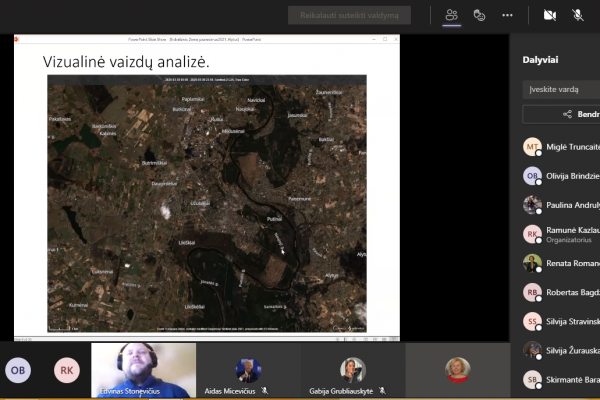The height and width of the screenshot is (400, 600).
Task: Click the satellite image on the slide
Action: [207, 203]
